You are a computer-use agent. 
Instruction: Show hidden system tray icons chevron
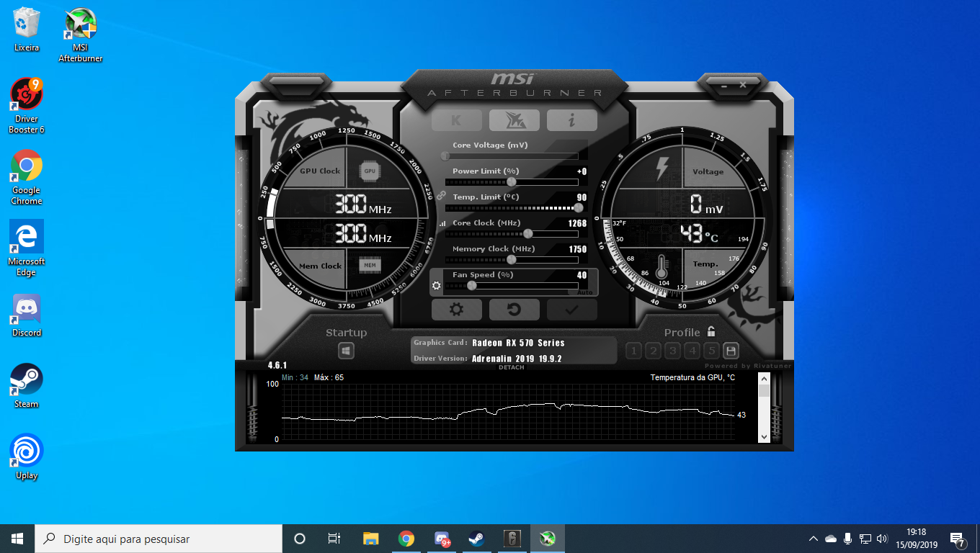(x=814, y=539)
